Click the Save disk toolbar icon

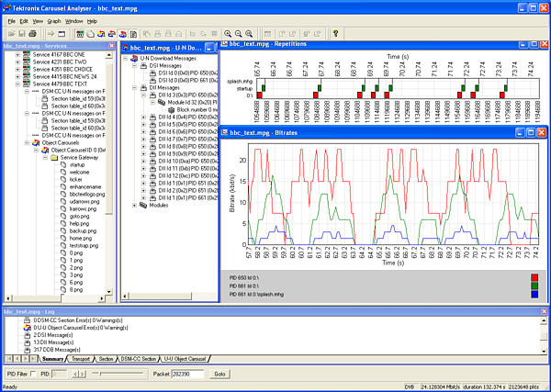tap(22, 34)
